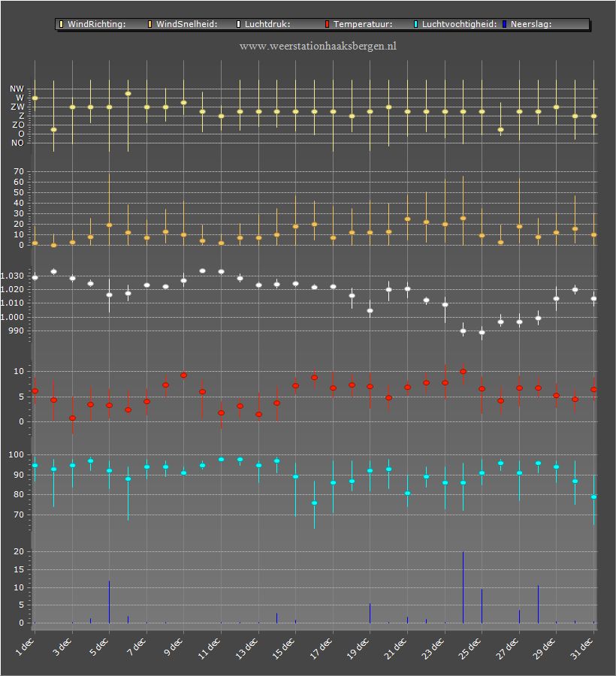The height and width of the screenshot is (676, 616).
Task: Click the 24 dec tallest precipitation bar
Action: click(x=463, y=587)
